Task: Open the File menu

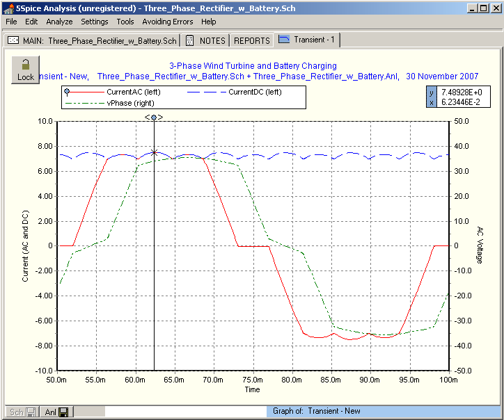Action: (12, 22)
